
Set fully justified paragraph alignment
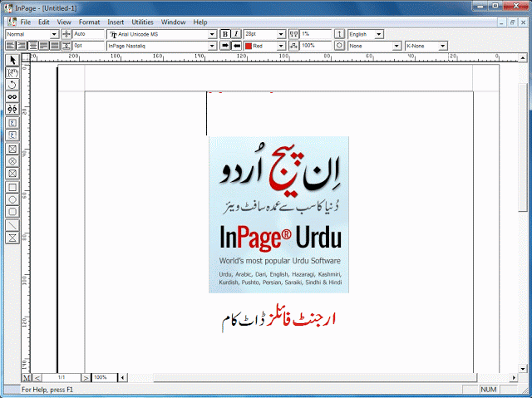pyautogui.click(x=55, y=46)
